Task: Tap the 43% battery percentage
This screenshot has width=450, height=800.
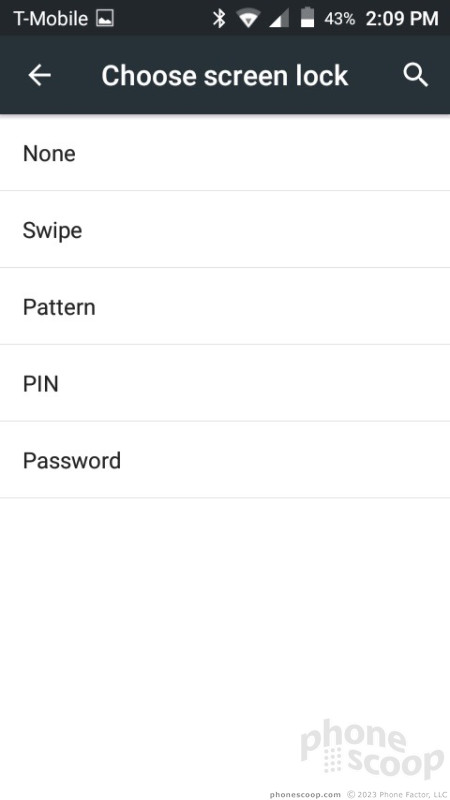Action: tap(339, 19)
